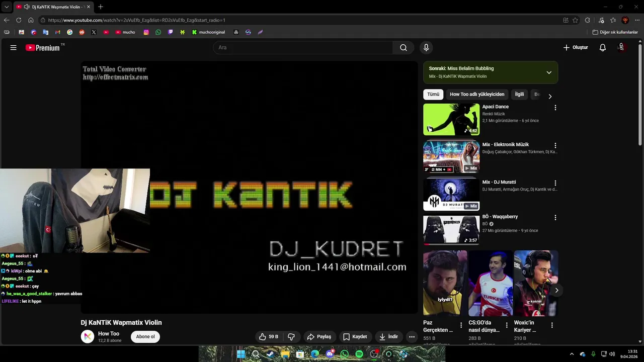This screenshot has width=644, height=362.
Task: Open the How Too channel name link
Action: [109, 334]
